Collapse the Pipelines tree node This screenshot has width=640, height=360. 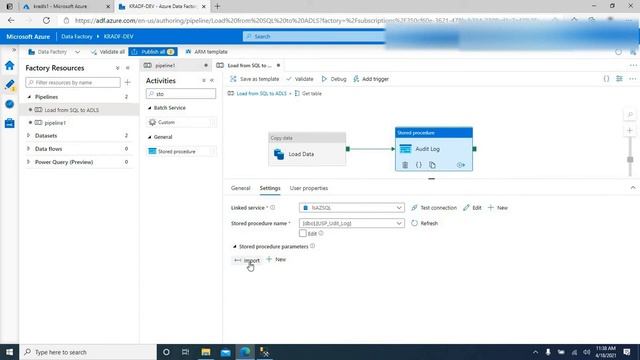tap(29, 97)
